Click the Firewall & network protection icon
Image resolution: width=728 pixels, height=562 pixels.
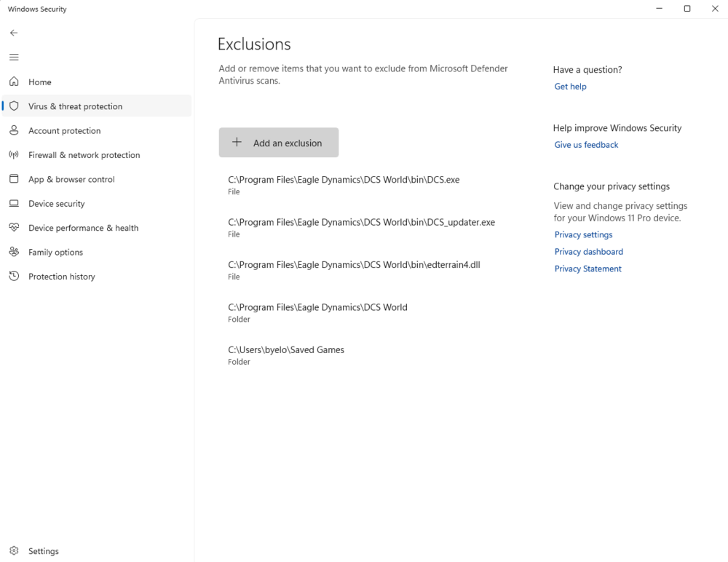[14, 155]
